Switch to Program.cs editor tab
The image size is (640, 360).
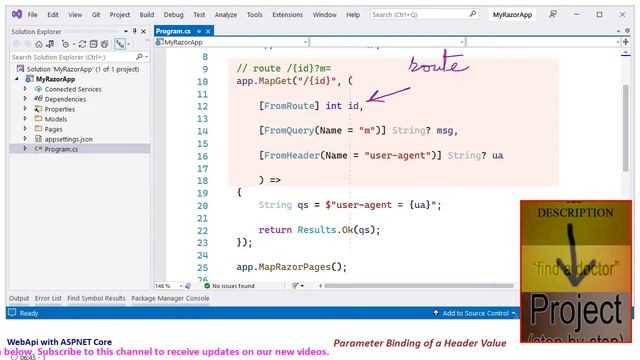[x=173, y=31]
